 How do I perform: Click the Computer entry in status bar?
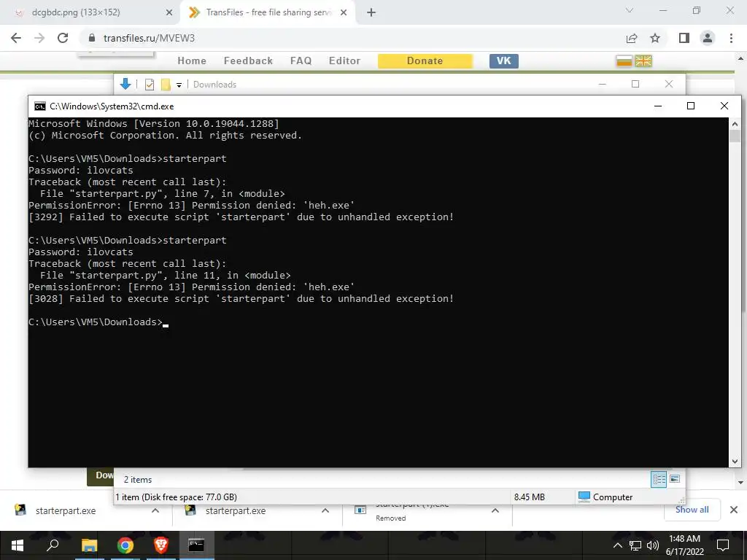pos(605,497)
